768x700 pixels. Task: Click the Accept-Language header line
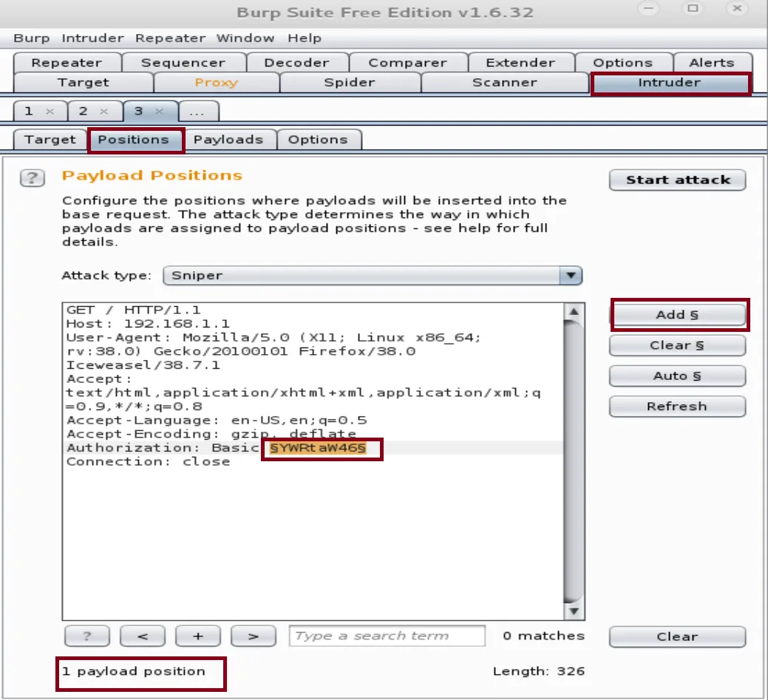217,421
